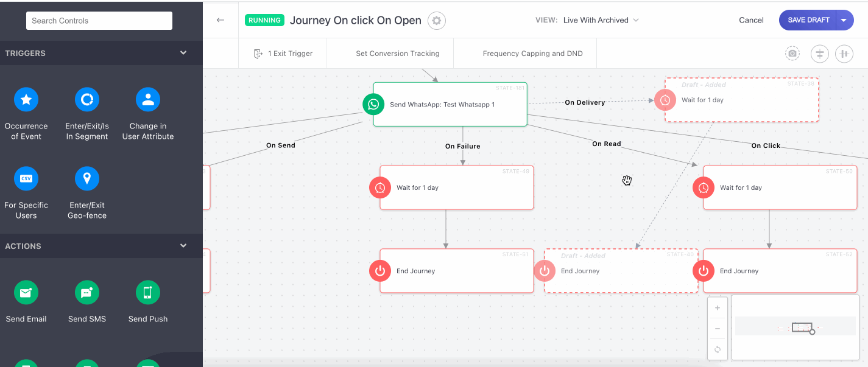This screenshot has width=868, height=367.
Task: Click the On Send connection label
Action: tap(281, 145)
